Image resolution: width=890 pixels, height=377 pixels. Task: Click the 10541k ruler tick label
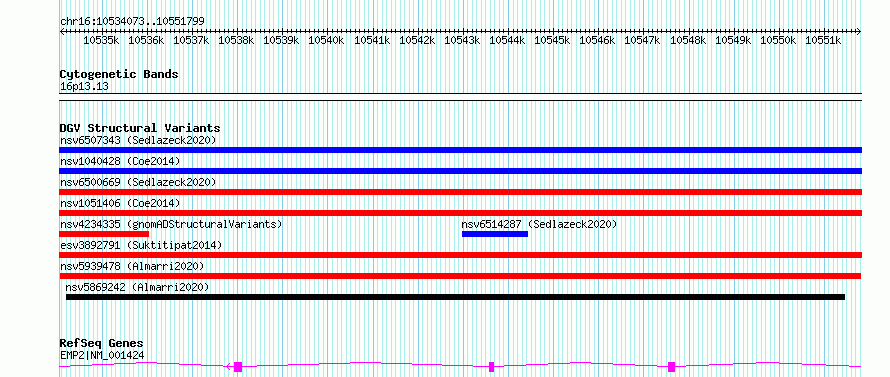pyautogui.click(x=372, y=40)
